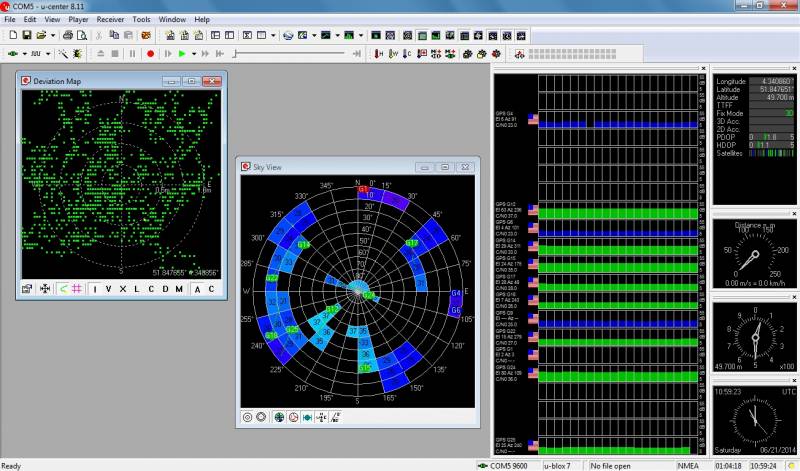Image resolution: width=800 pixels, height=471 pixels.
Task: Select satellite G15 in Sky View
Action: pyautogui.click(x=365, y=368)
